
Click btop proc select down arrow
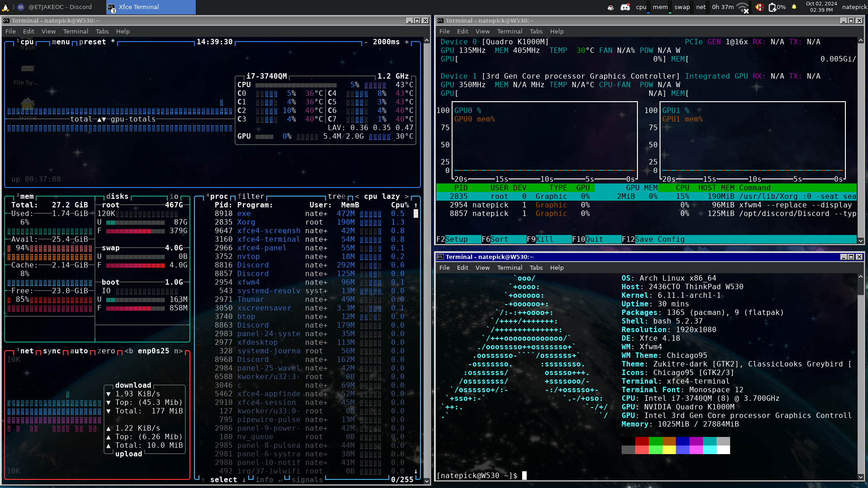pos(244,480)
